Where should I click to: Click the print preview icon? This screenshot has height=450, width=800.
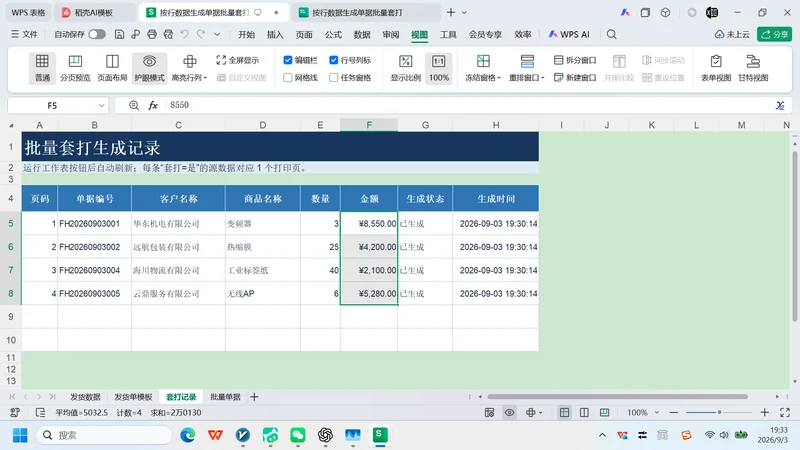click(x=168, y=34)
